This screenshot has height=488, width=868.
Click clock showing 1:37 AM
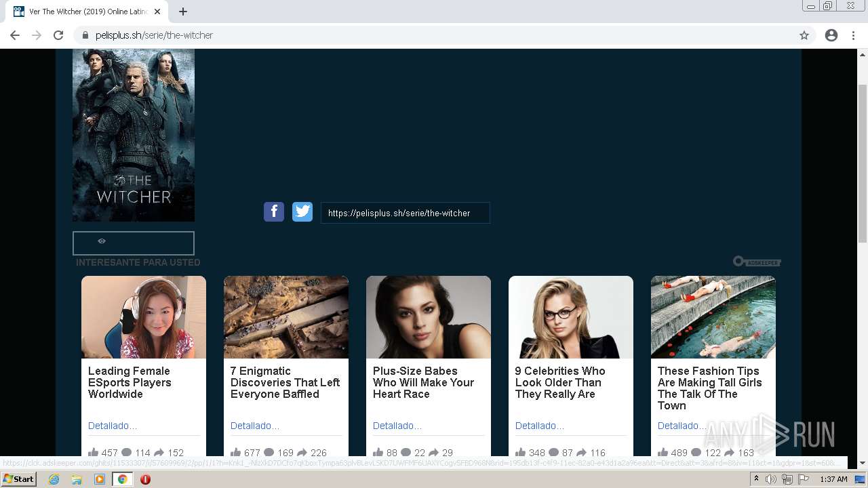(x=833, y=479)
